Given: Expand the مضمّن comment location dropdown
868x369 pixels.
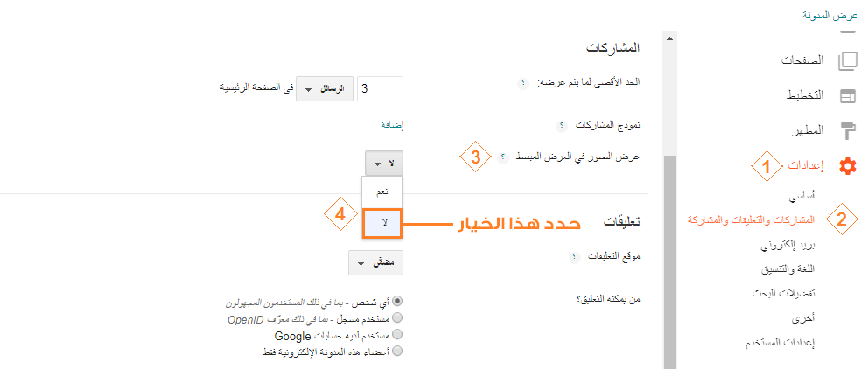Looking at the screenshot, I should click(376, 263).
